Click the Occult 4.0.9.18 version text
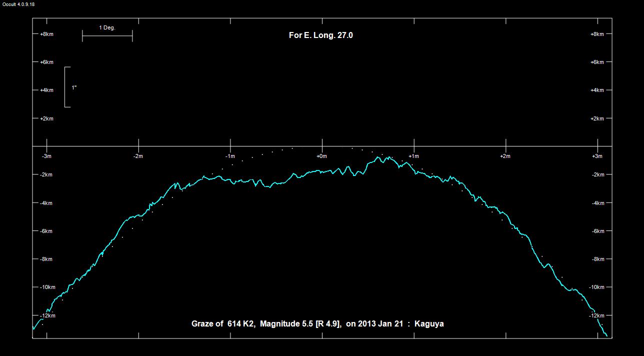The height and width of the screenshot is (356, 644). point(17,4)
